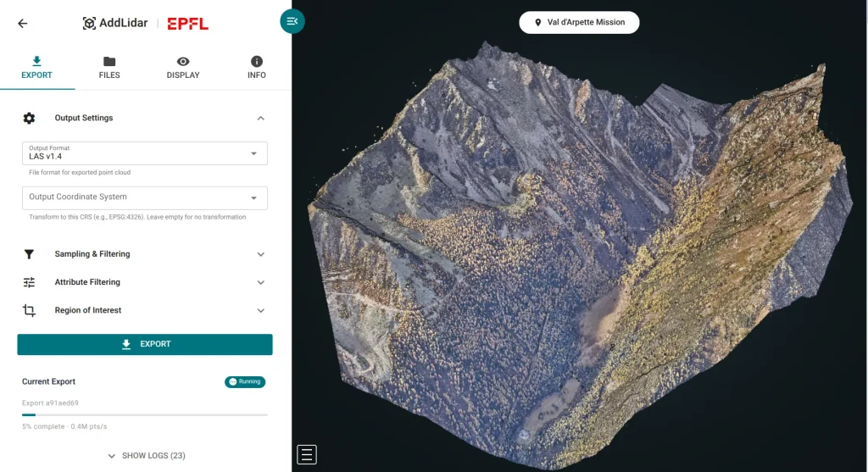Click the Output Settings gear icon

click(29, 118)
